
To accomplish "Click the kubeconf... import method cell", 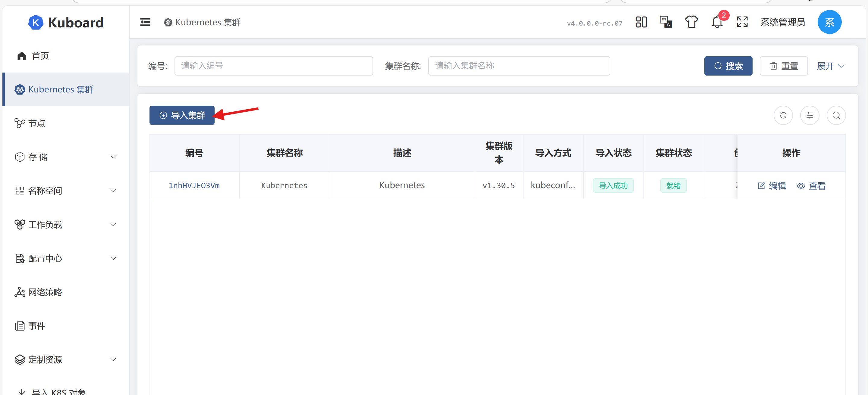I will (x=553, y=185).
